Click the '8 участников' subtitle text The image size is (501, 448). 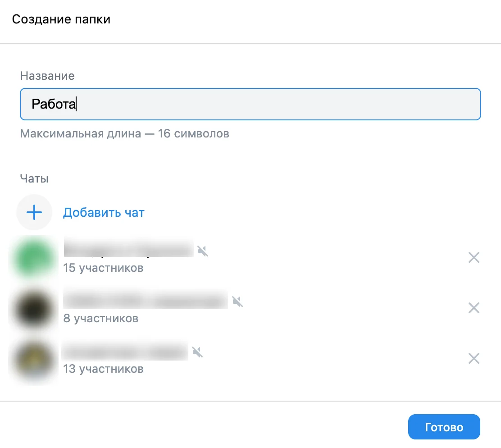[x=100, y=318]
